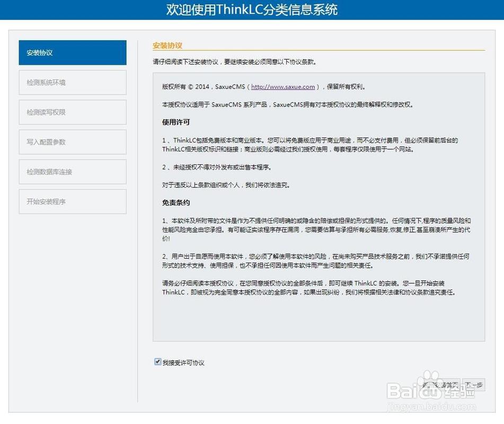Image resolution: width=504 pixels, height=424 pixels.
Task: Uncheck the 我接受许可协议 checkbox
Action: click(157, 362)
